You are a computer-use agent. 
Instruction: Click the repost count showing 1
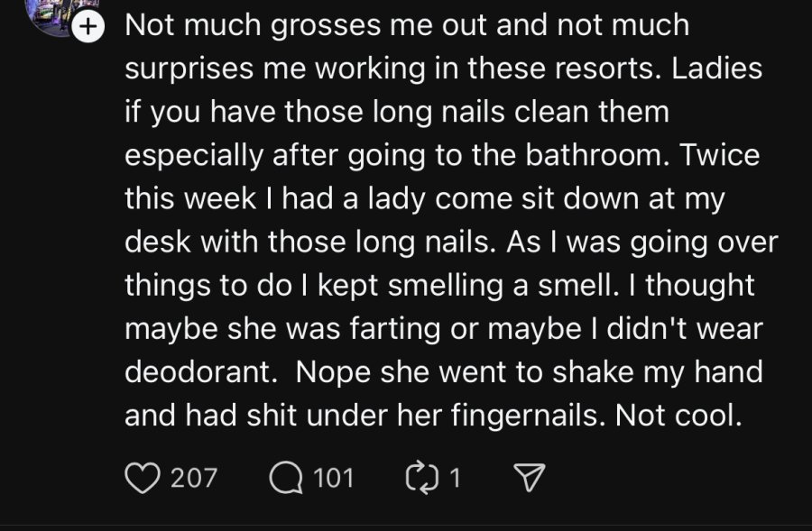(455, 478)
